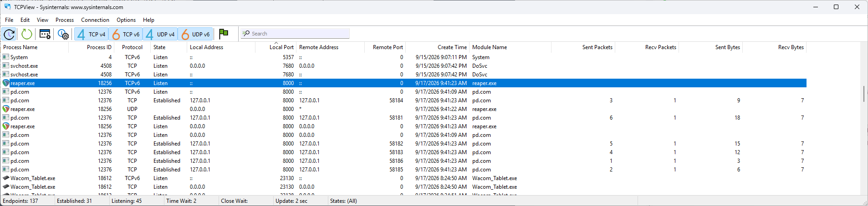Toggle the auto refresh clock icon
The width and height of the screenshot is (868, 206).
tap(9, 34)
